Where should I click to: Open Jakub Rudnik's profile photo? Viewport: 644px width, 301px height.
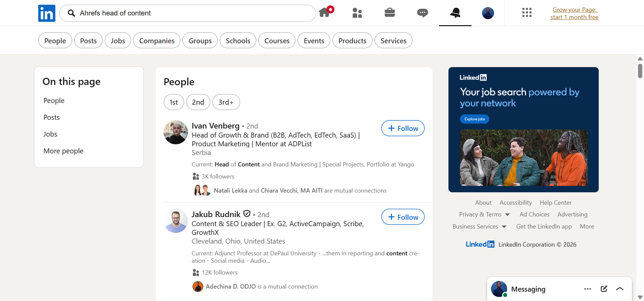click(x=176, y=221)
